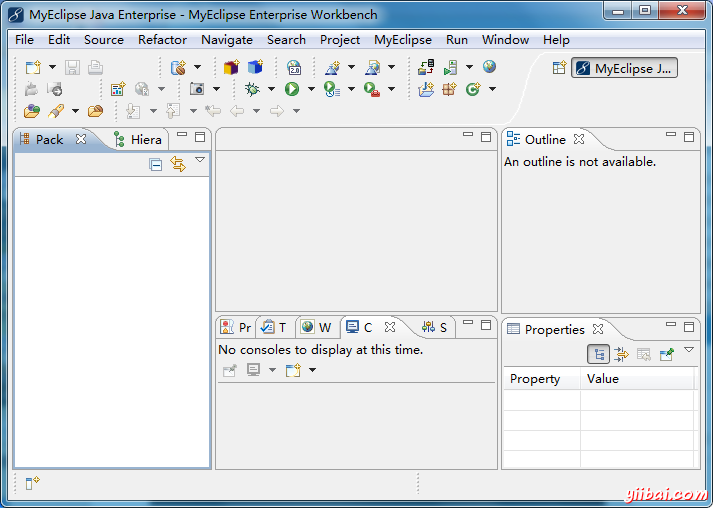Image resolution: width=713 pixels, height=508 pixels.
Task: Click the new report chart icon
Action: [118, 89]
